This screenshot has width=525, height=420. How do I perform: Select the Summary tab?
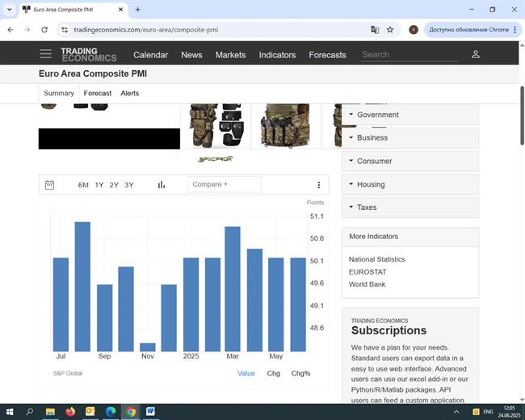pyautogui.click(x=59, y=93)
